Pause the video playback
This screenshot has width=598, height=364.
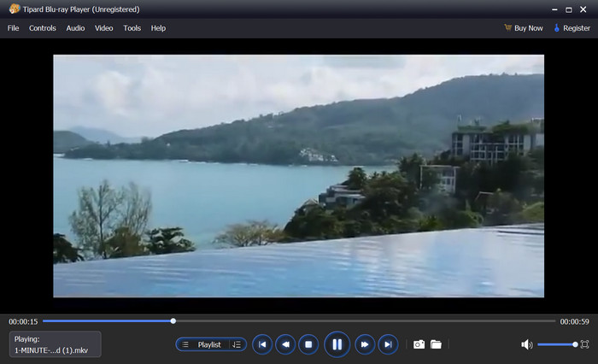pyautogui.click(x=337, y=344)
